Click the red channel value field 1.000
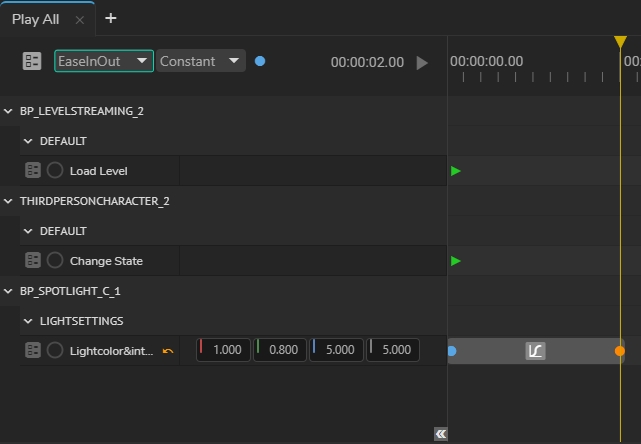 [x=224, y=350]
